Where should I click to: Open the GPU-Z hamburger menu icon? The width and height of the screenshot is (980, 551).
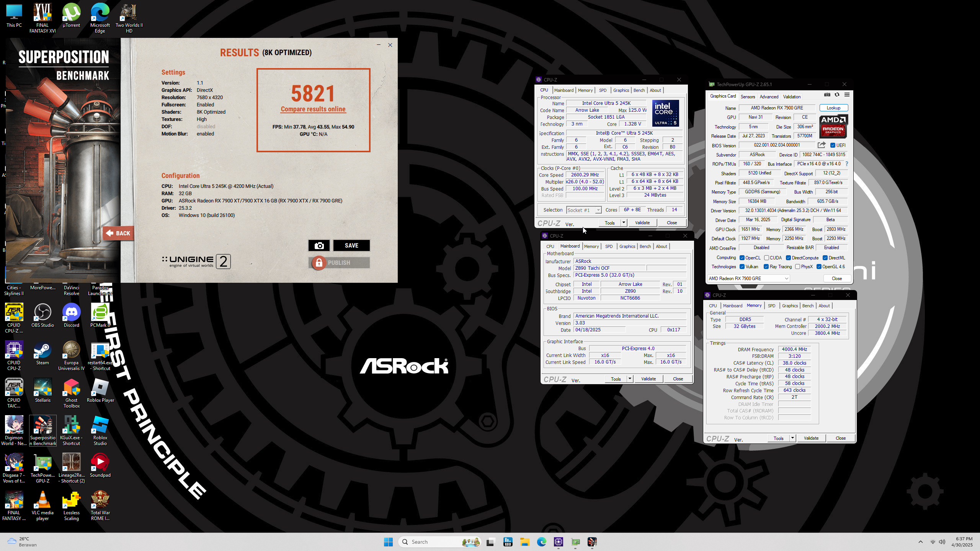[847, 95]
